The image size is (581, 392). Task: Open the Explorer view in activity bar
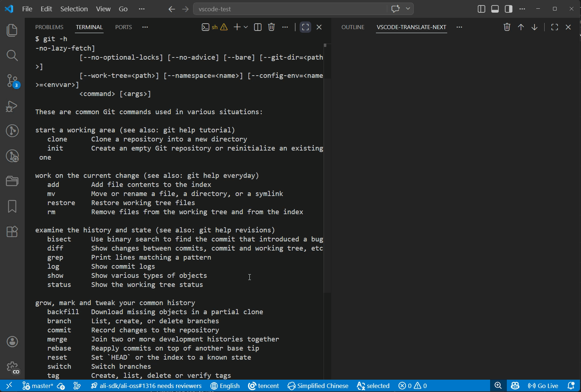[x=12, y=30]
